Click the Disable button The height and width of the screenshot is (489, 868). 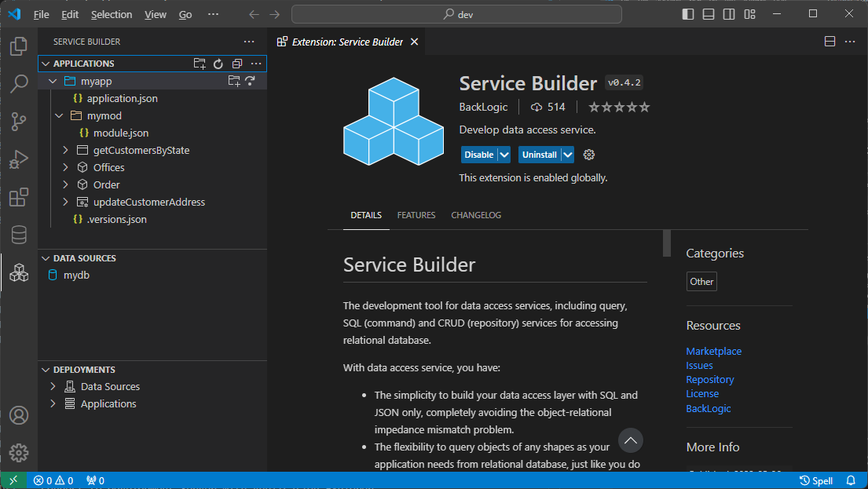coord(479,155)
